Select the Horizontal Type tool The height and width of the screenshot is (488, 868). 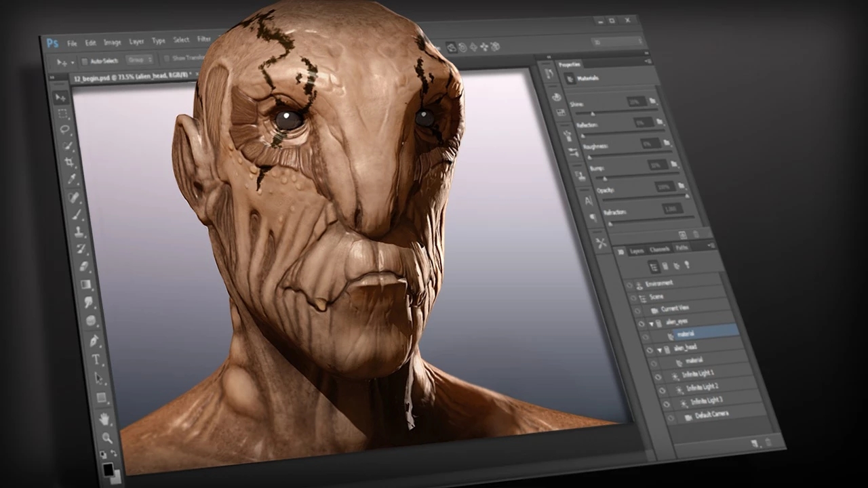click(96, 359)
